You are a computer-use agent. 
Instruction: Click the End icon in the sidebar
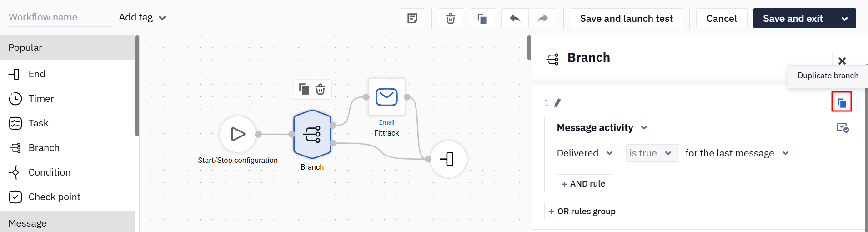point(15,74)
